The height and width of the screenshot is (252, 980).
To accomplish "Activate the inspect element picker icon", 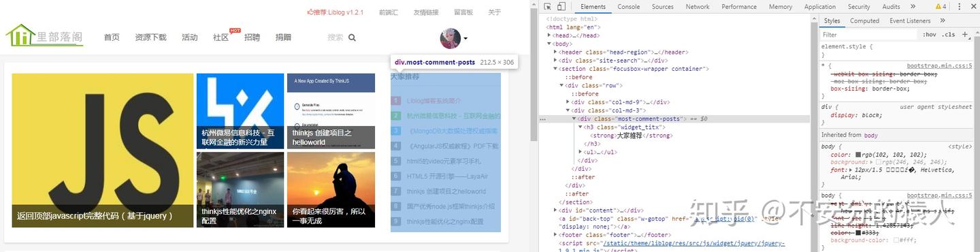I will coord(548,7).
